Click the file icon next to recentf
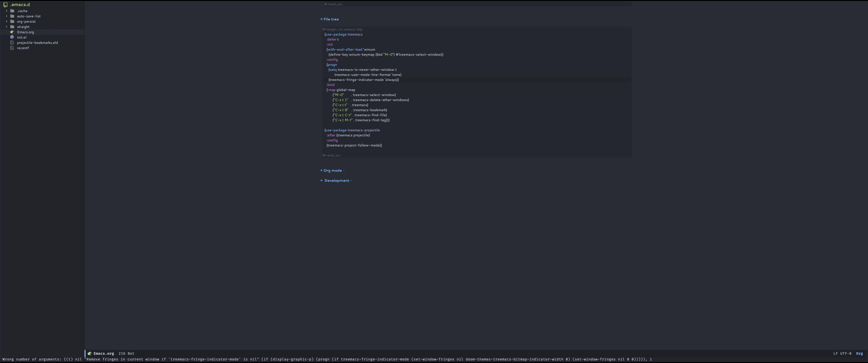The width and height of the screenshot is (868, 363). 12,48
